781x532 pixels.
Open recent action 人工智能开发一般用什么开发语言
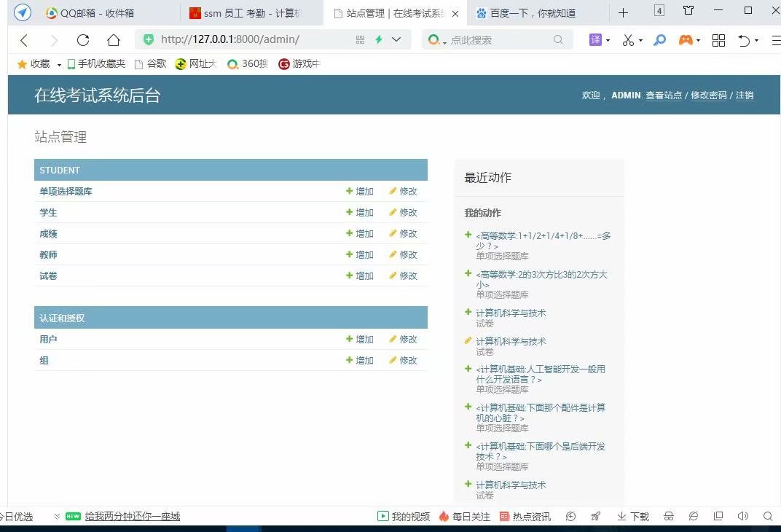click(541, 374)
